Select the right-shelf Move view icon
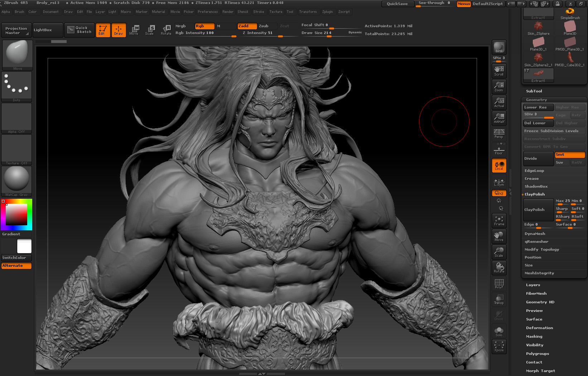This screenshot has width=588, height=376. 499,236
